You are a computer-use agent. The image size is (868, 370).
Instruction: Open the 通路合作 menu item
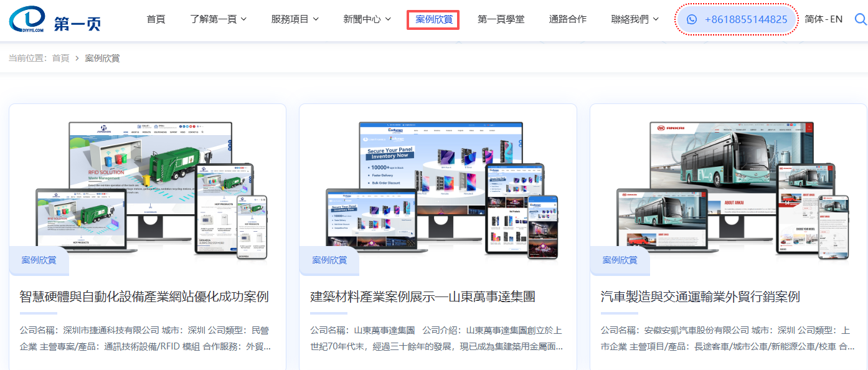567,19
